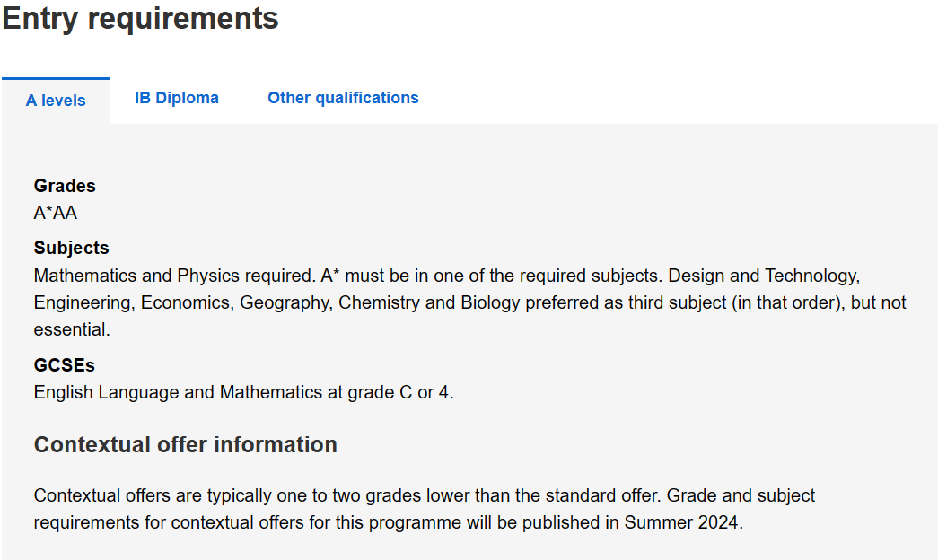
Task: Click the 'Summer 2024' text
Action: 680,523
